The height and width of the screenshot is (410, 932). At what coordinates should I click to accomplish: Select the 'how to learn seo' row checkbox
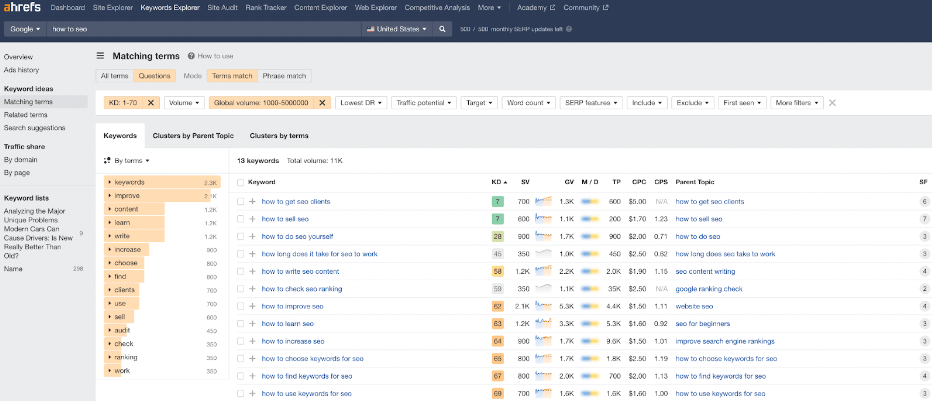[x=240, y=323]
